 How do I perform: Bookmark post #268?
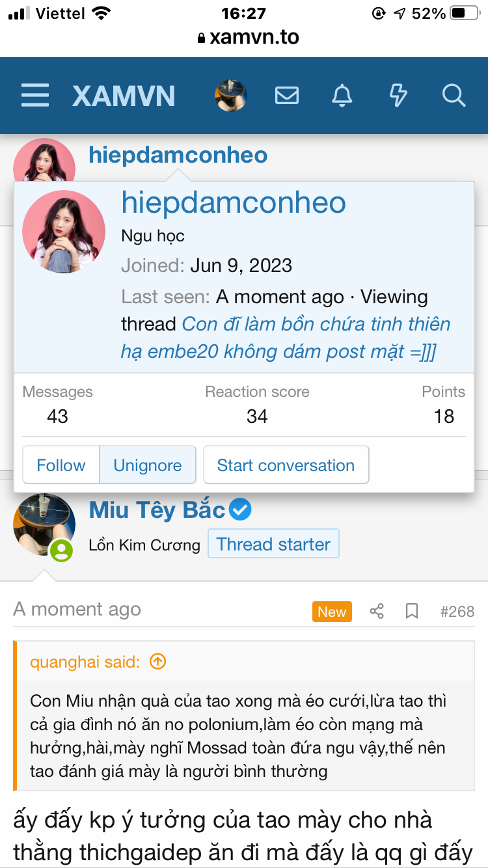(412, 612)
